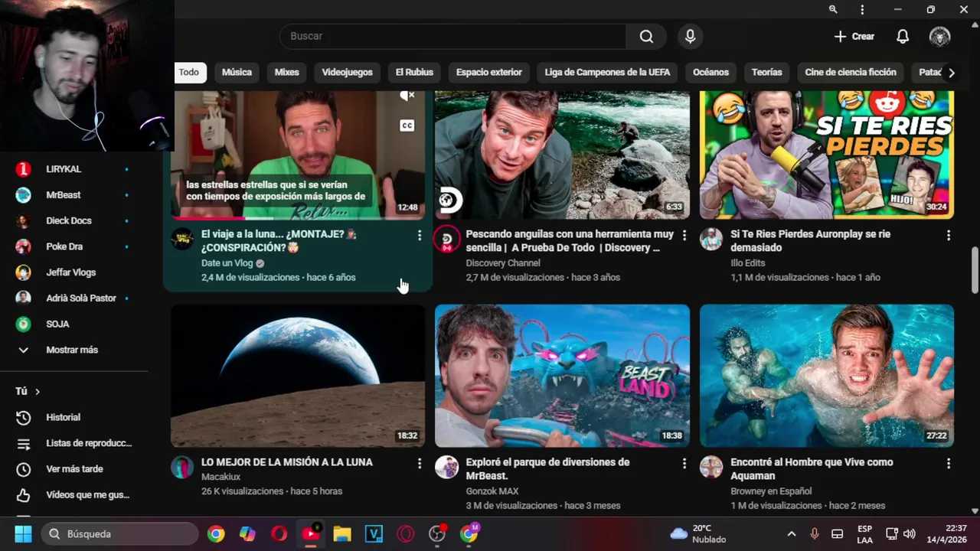Select the Espacio exterior filter chip
The width and height of the screenshot is (980, 551).
pyautogui.click(x=488, y=72)
